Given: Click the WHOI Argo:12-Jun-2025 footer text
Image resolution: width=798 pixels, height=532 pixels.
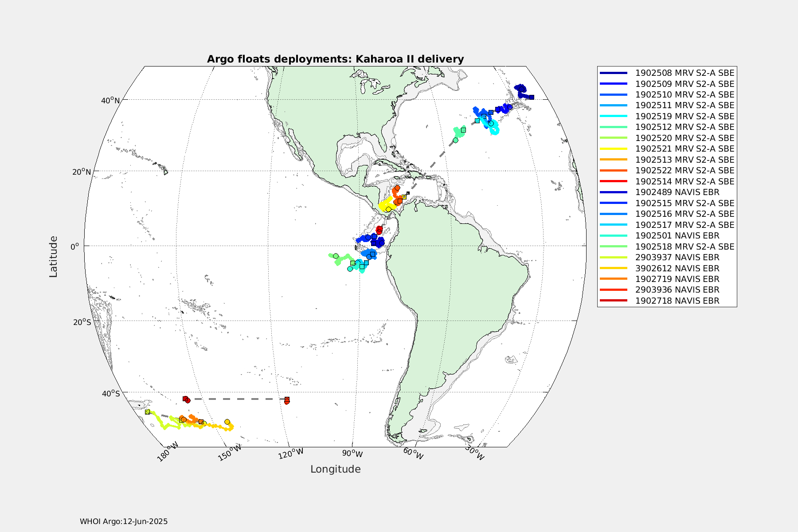Looking at the screenshot, I should pyautogui.click(x=124, y=521).
